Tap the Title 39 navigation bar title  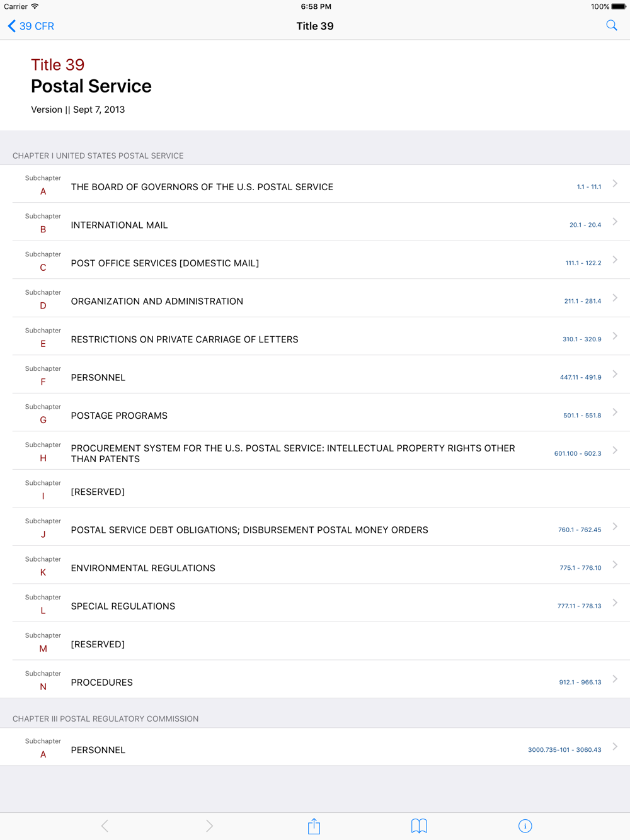pos(315,26)
